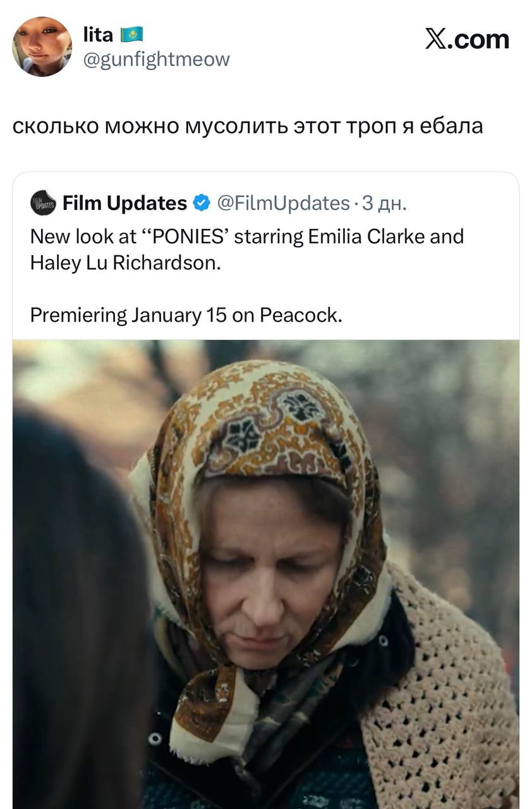Click "Haley Lu Richardson" in tweet text
Viewport: 532px width, 809px height.
tap(125, 262)
